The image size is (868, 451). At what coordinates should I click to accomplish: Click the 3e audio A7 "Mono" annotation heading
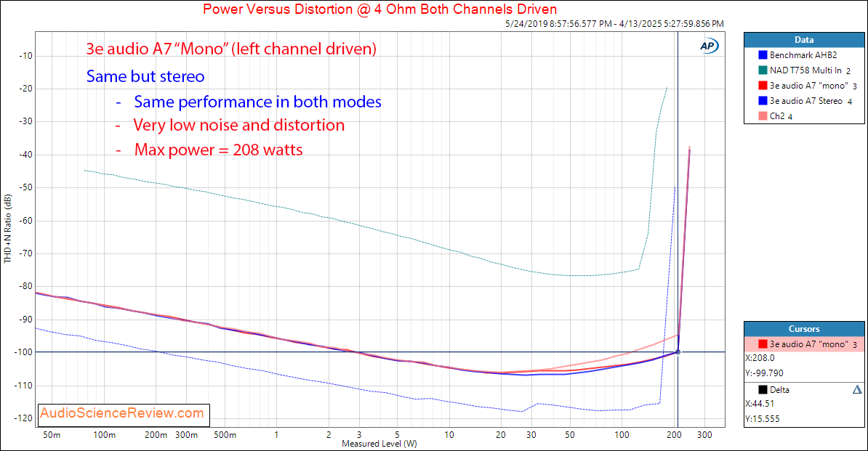point(231,49)
